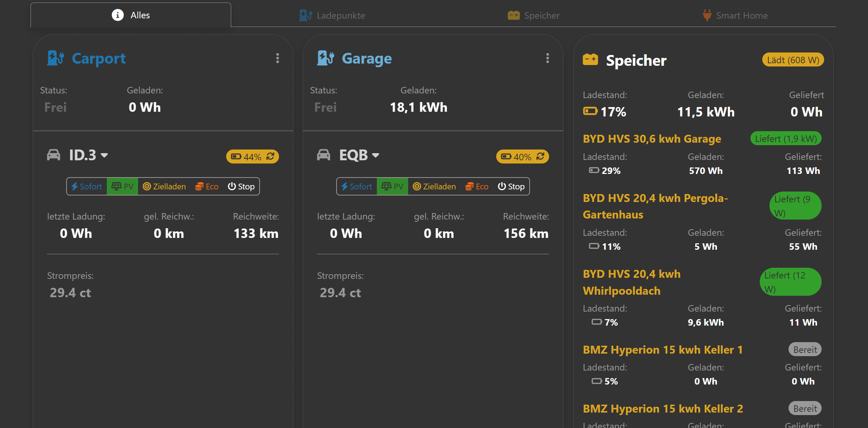Refresh the EQB battery state of charge
868x428 pixels.
pos(540,156)
